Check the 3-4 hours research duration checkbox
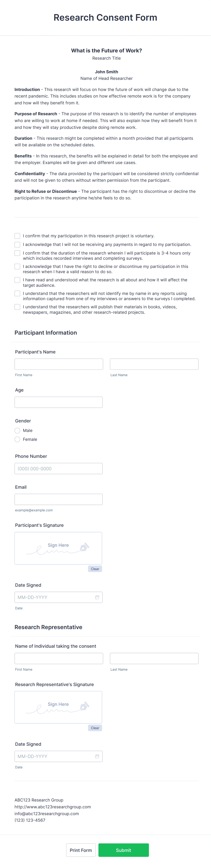This screenshot has height=868, width=211. (x=17, y=253)
